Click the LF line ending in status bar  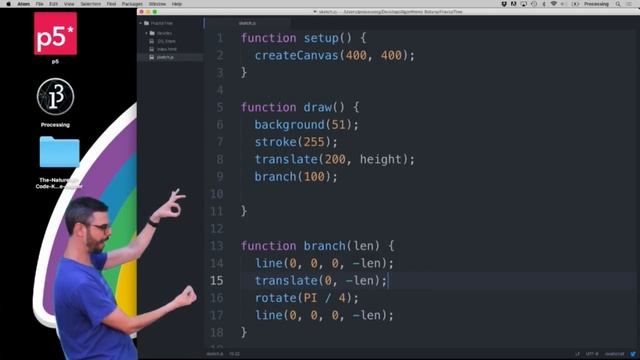coord(577,354)
